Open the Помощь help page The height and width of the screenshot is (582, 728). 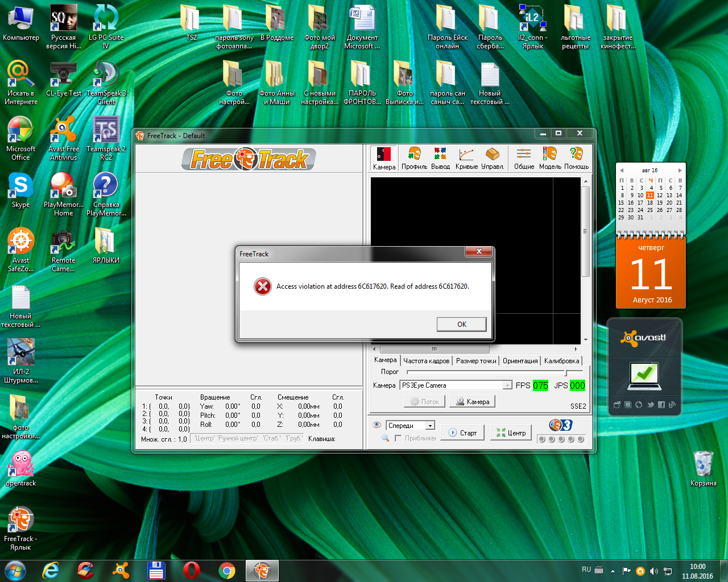point(576,158)
